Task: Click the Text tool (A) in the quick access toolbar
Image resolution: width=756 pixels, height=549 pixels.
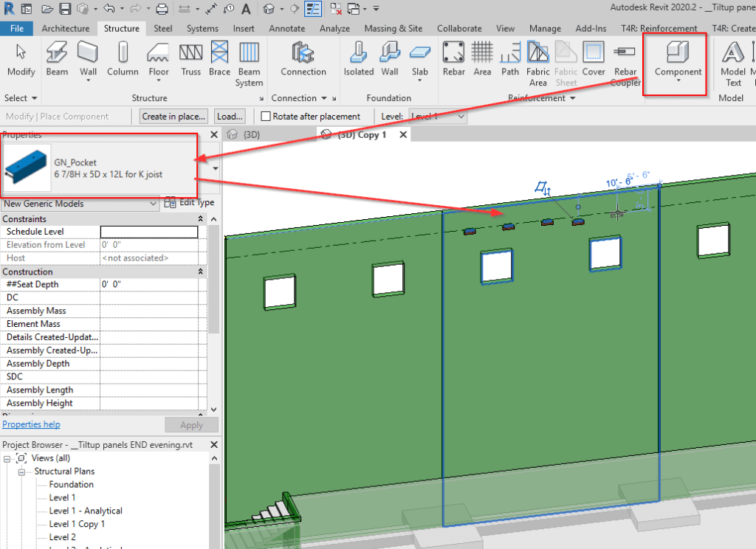Action: point(246,9)
